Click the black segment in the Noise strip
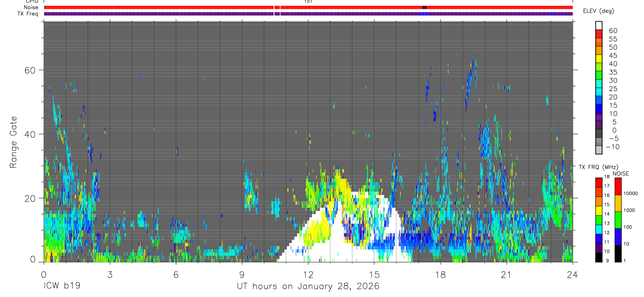 click(x=424, y=7)
